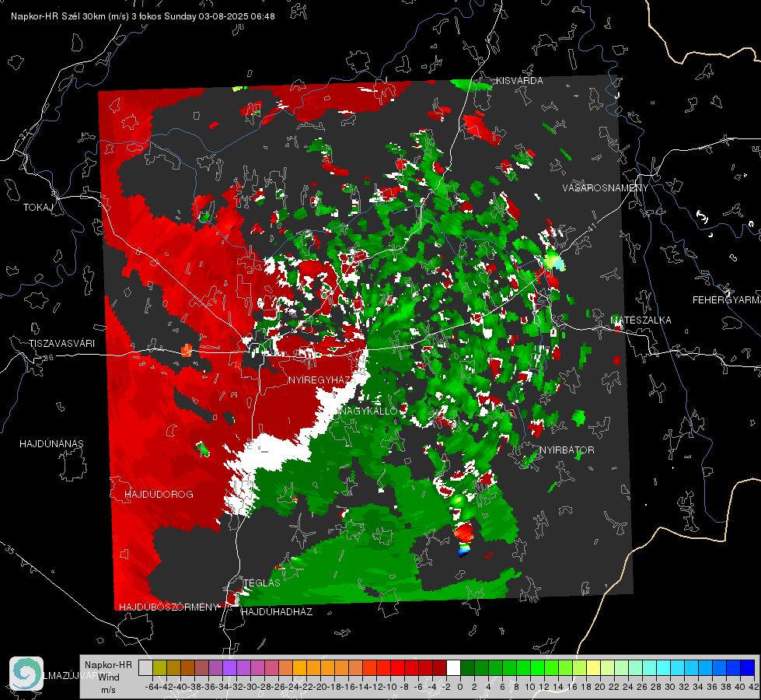Image resolution: width=761 pixels, height=700 pixels.
Task: Click the KISVÁRDA city label
Action: (518, 81)
